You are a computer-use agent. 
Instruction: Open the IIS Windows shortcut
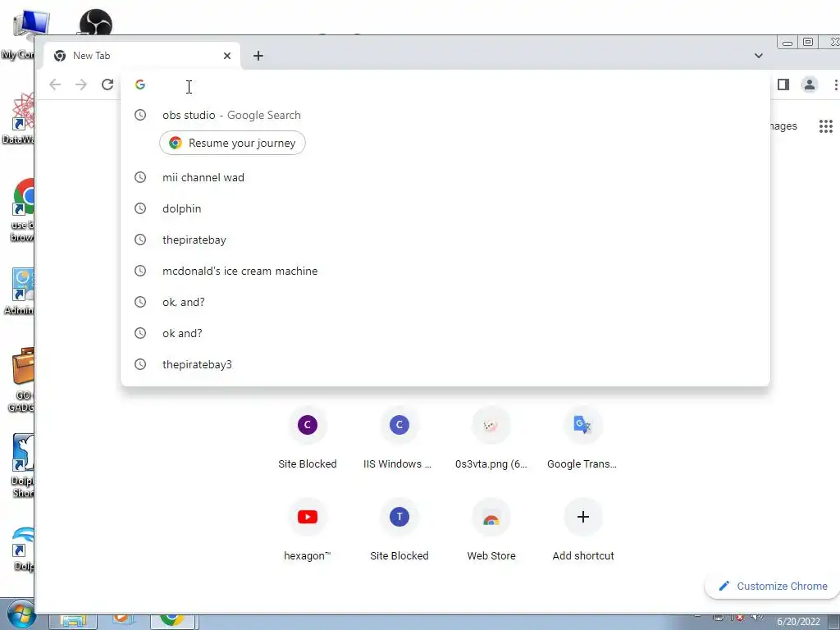click(399, 440)
